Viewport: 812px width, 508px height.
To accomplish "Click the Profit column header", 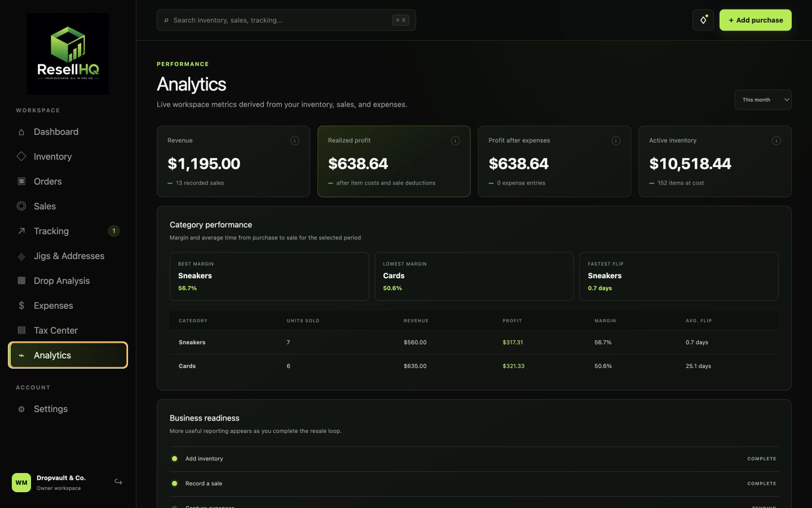I will tap(512, 321).
